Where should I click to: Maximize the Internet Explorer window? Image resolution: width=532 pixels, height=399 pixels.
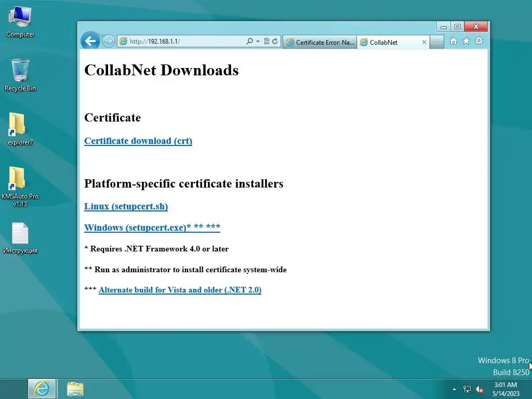(x=457, y=26)
